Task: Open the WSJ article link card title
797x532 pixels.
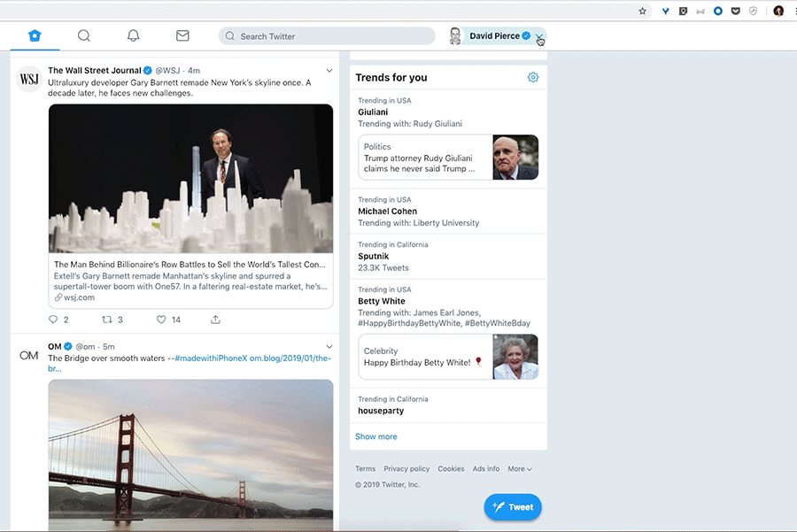Action: pyautogui.click(x=190, y=265)
